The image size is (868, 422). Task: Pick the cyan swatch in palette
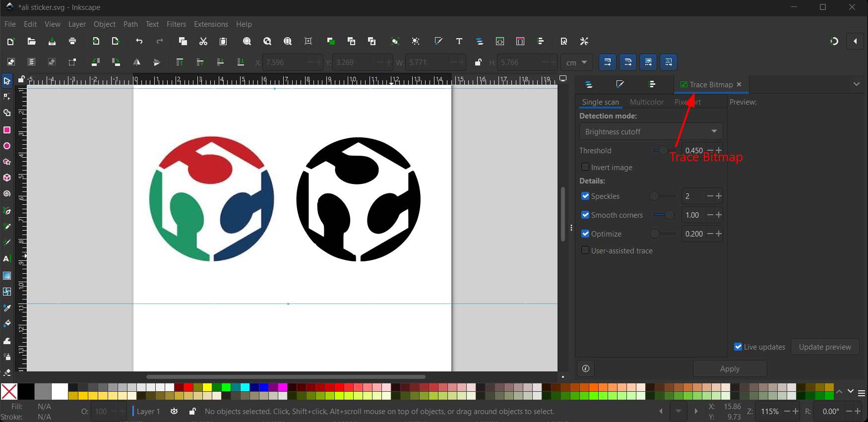click(245, 387)
